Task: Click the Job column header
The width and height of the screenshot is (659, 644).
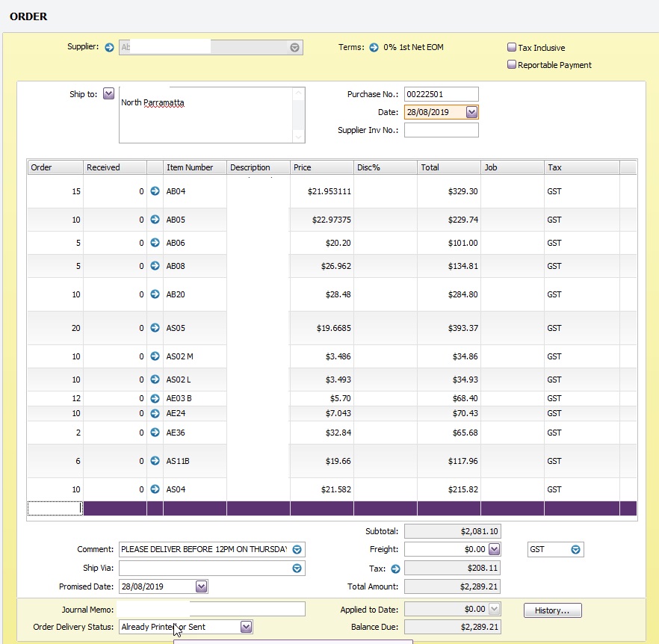Action: pyautogui.click(x=512, y=167)
